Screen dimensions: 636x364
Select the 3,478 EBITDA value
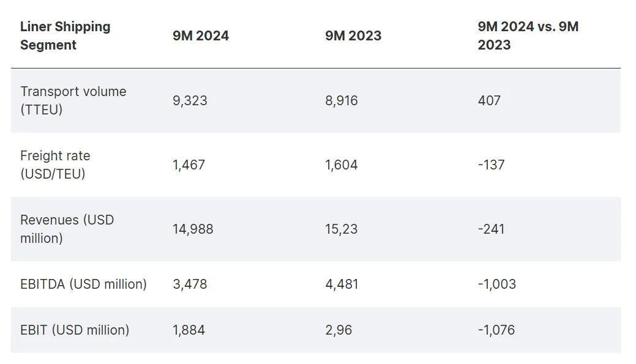(190, 284)
